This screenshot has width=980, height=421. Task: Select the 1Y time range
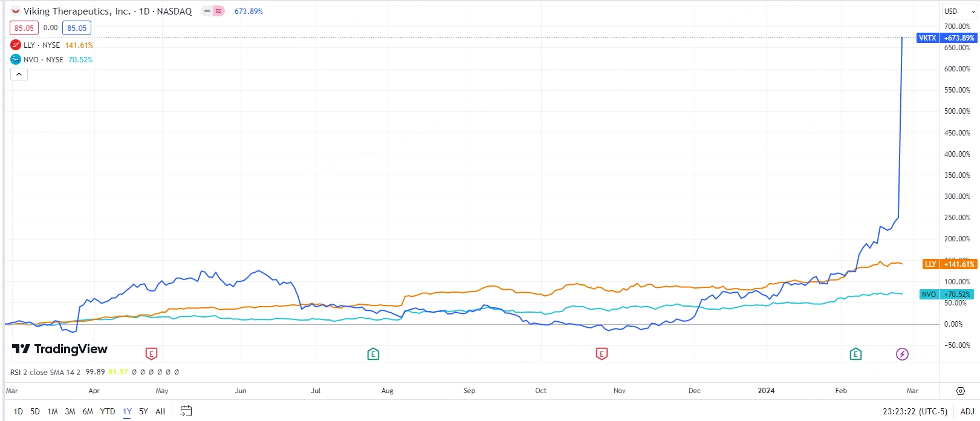[x=127, y=411]
